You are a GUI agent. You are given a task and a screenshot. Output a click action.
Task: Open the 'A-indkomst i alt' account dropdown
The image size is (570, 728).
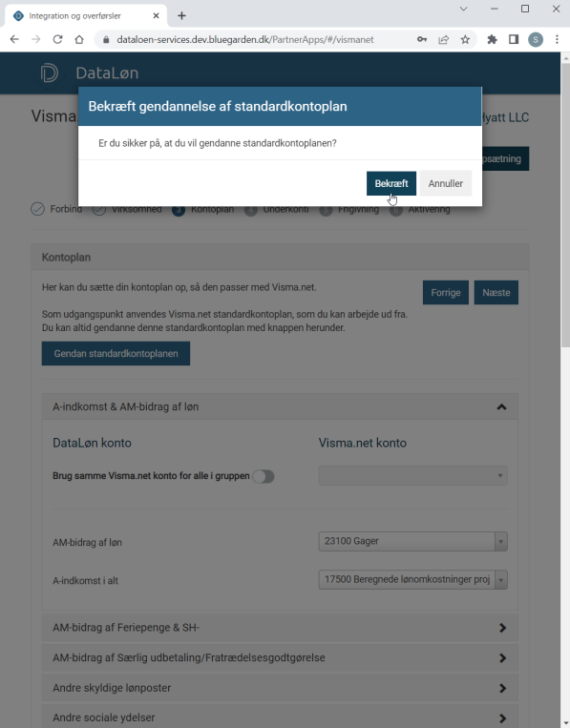(413, 580)
